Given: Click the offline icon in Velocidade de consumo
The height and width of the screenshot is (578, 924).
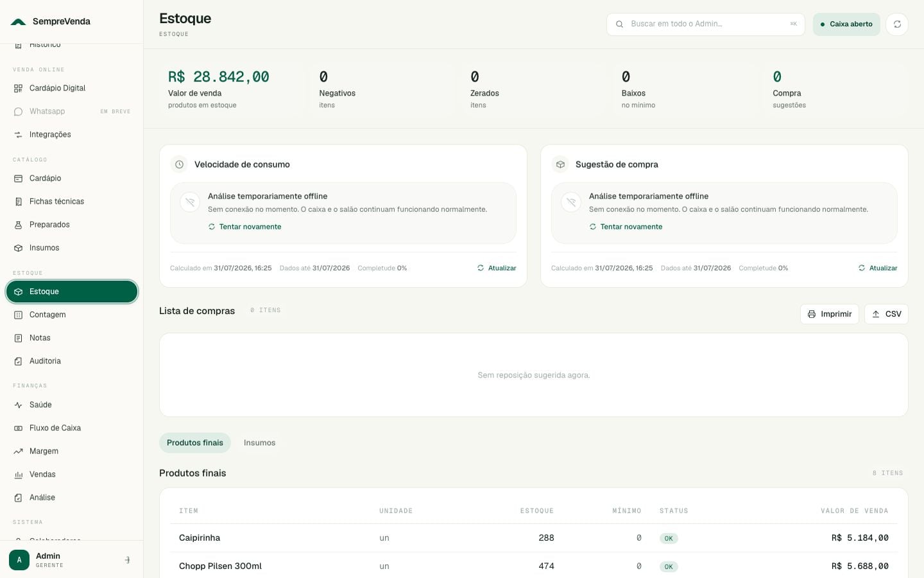Looking at the screenshot, I should 190,202.
